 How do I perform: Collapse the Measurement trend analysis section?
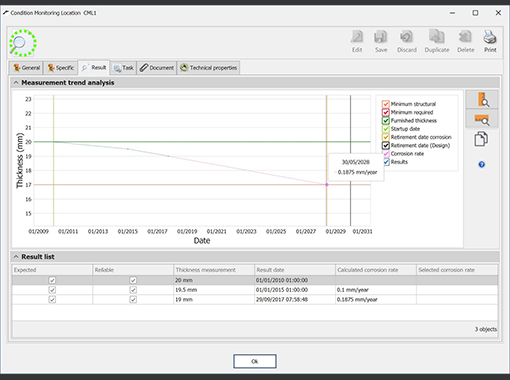(16, 82)
